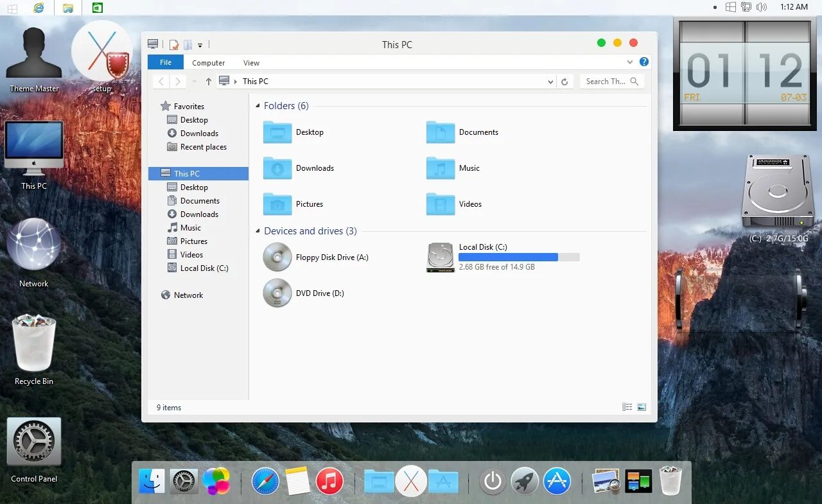
Task: Open the Notes icon in the dock
Action: [297, 481]
